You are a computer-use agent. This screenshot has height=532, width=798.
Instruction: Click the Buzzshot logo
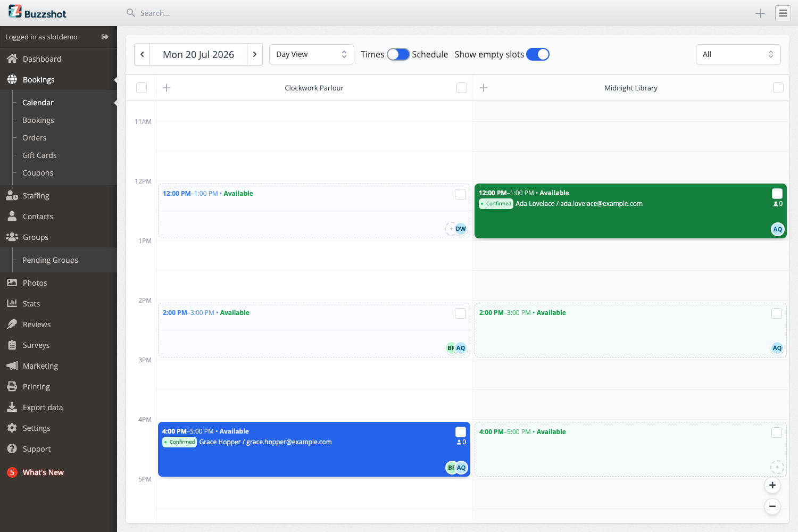pos(37,12)
